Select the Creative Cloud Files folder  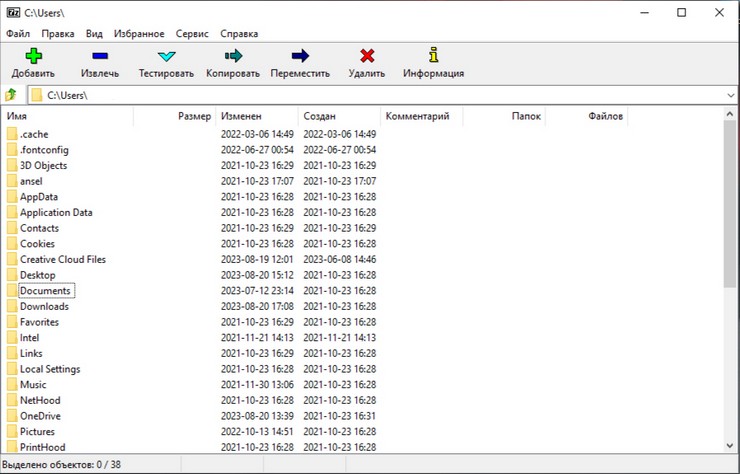(x=62, y=259)
